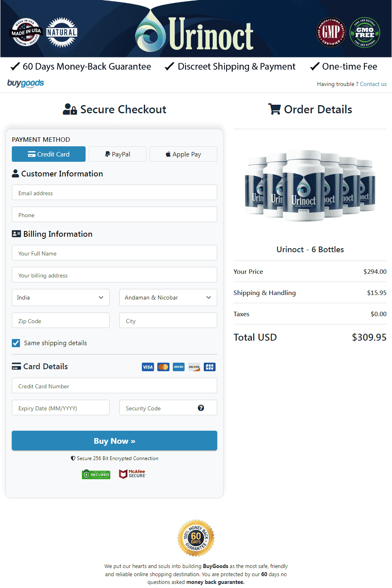
Task: Expand the Andaman & Nicobar state selector
Action: [x=168, y=297]
